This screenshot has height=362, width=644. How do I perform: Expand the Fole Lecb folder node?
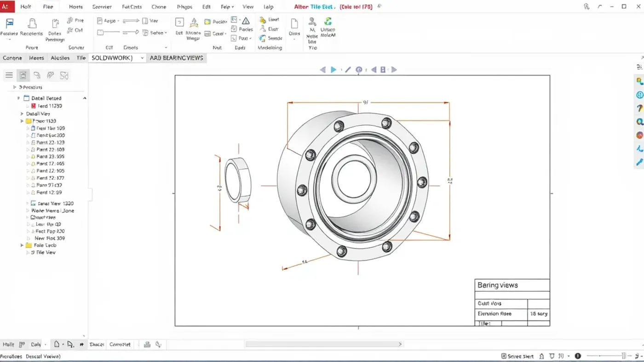tap(22, 245)
